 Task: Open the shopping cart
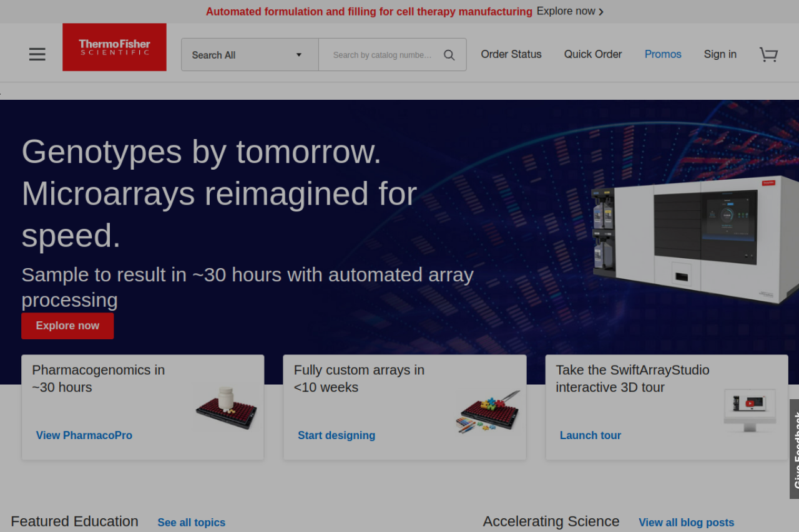(x=768, y=55)
